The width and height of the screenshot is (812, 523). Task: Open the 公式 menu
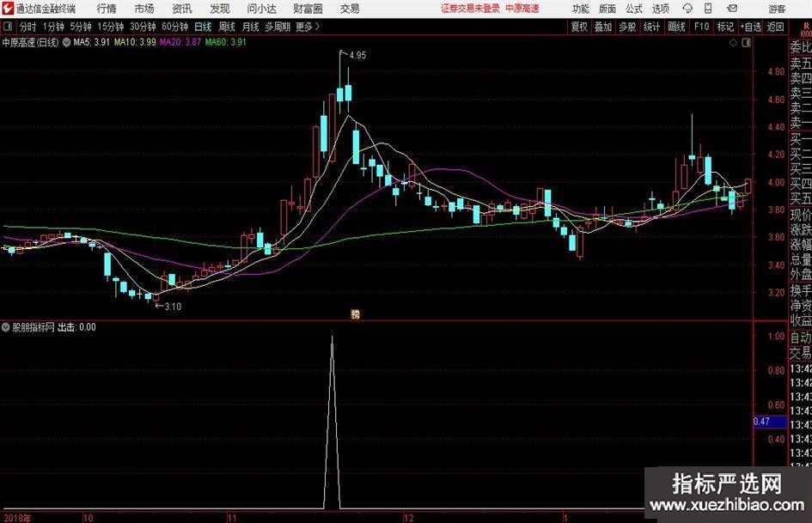634,9
